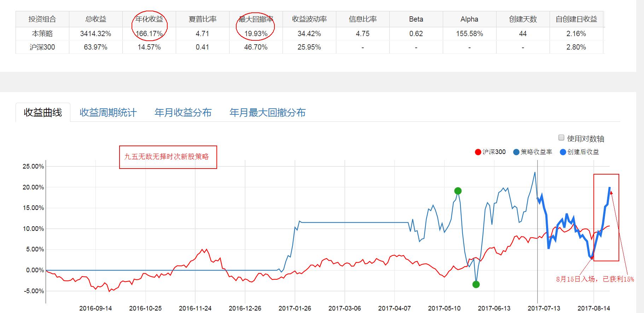Click the 收益波动率 column header
The height and width of the screenshot is (313, 644).
(x=309, y=19)
